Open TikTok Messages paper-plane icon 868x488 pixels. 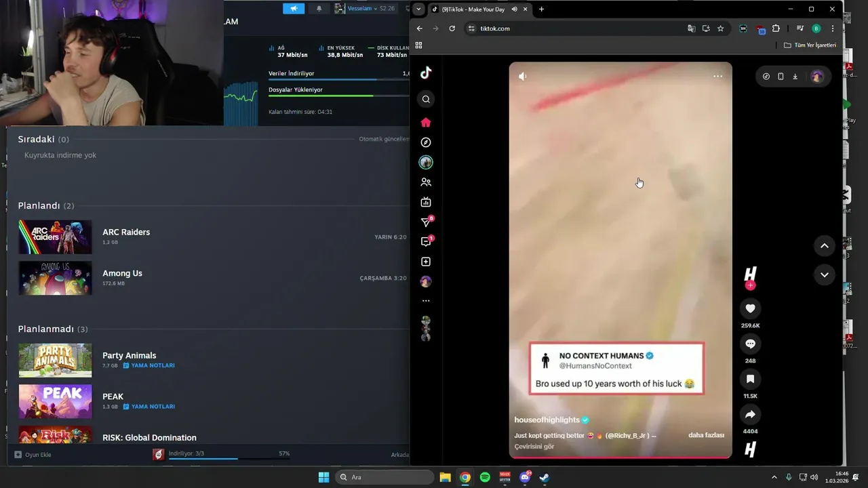click(426, 222)
